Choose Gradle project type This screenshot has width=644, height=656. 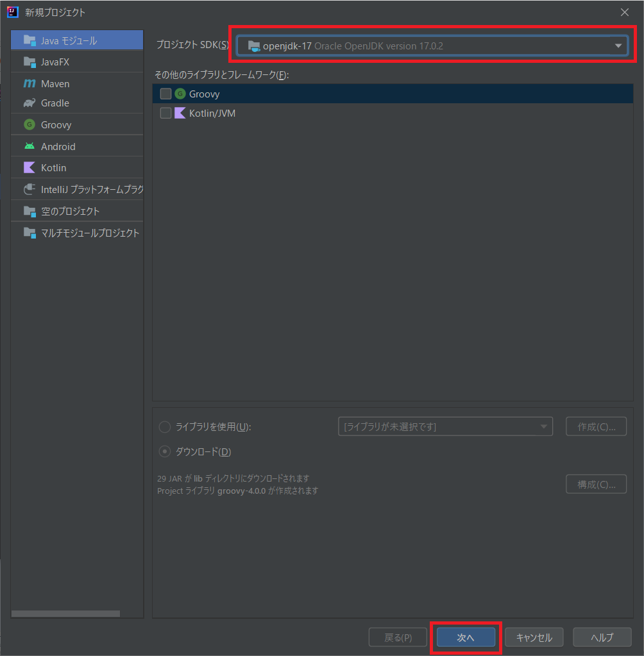(x=77, y=103)
